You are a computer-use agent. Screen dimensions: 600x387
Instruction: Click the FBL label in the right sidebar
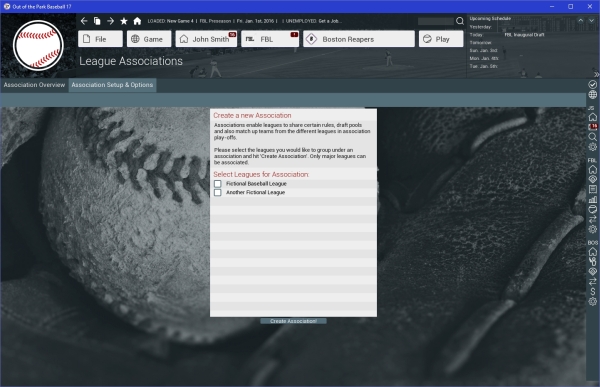pyautogui.click(x=592, y=160)
